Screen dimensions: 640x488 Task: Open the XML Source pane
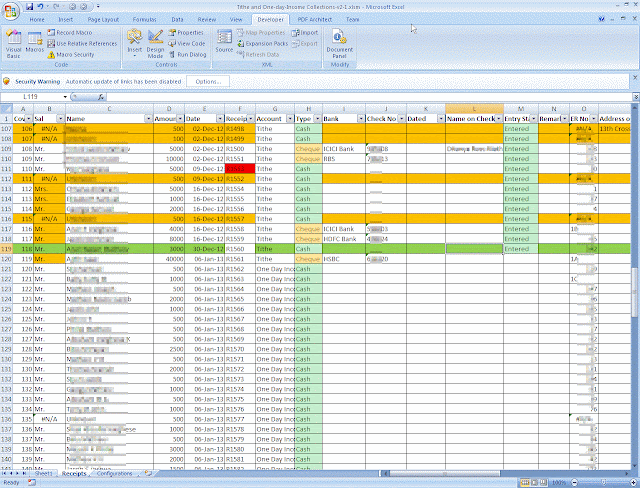224,42
